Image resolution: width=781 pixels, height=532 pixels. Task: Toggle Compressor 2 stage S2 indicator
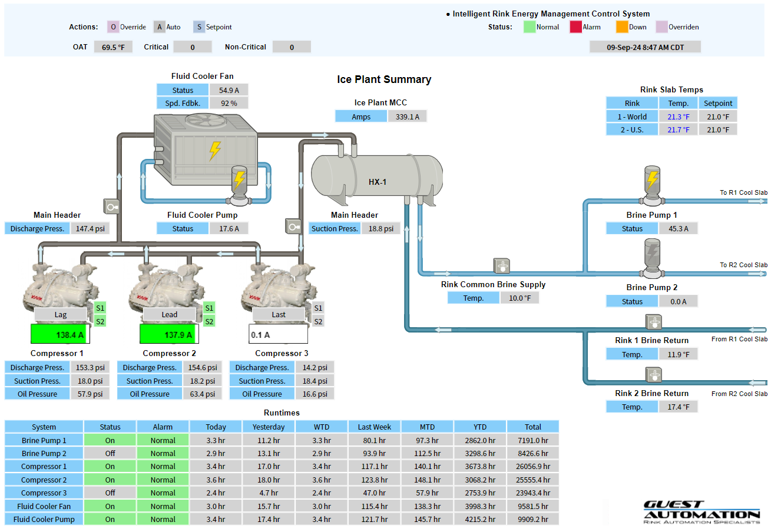pyautogui.click(x=209, y=321)
